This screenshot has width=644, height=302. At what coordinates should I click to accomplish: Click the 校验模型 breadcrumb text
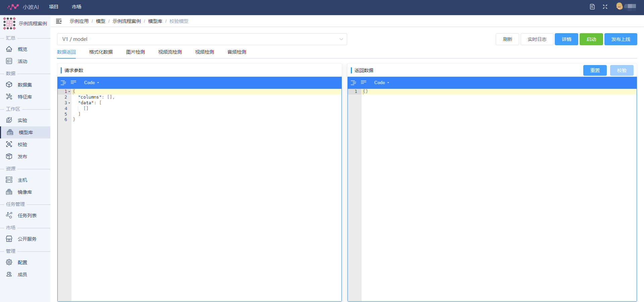click(179, 21)
